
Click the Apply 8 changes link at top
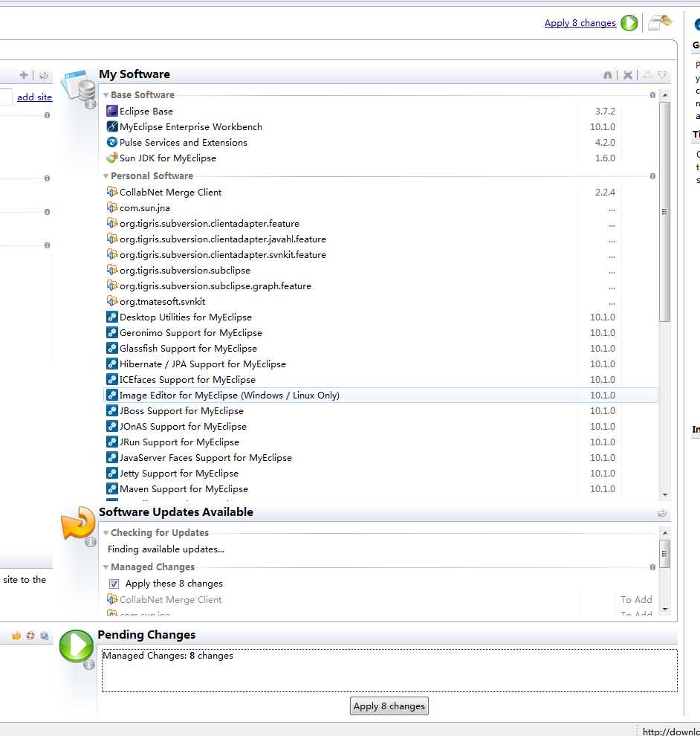(x=580, y=23)
